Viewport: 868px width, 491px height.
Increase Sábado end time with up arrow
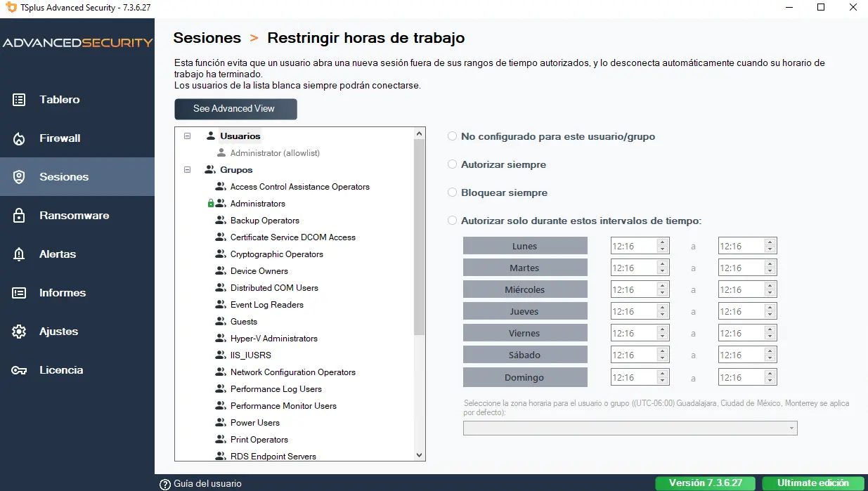point(770,351)
